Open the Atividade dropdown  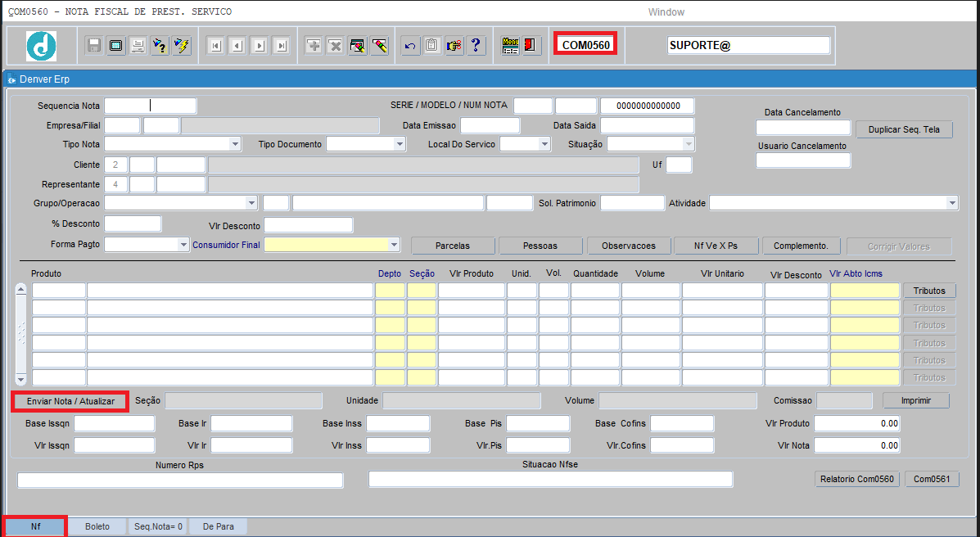pos(952,203)
